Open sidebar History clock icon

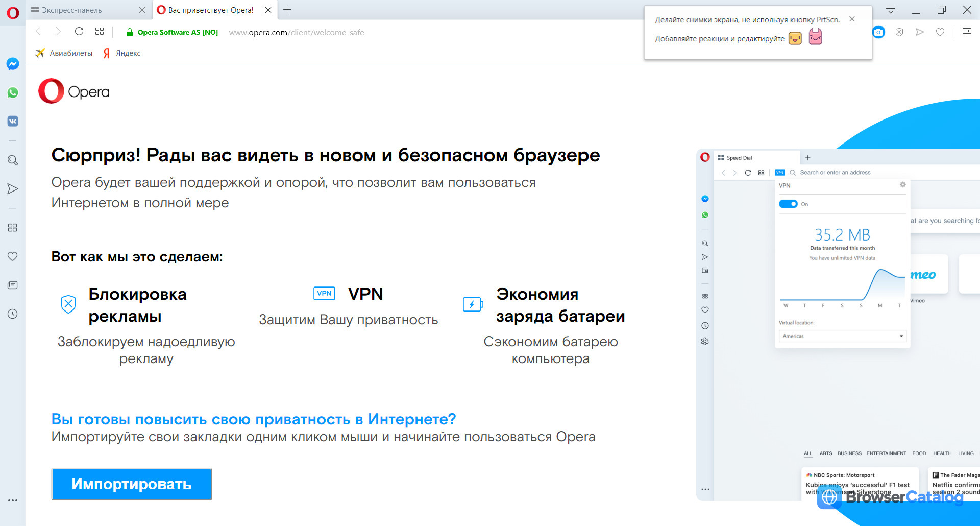(x=13, y=314)
